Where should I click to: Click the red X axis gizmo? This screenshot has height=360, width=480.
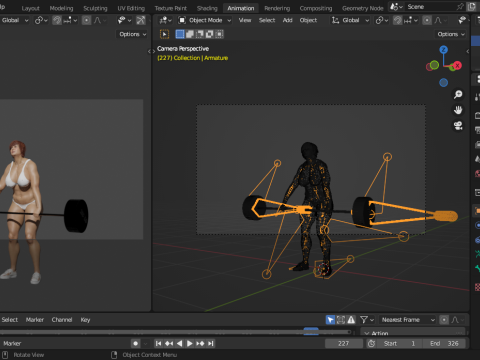click(458, 66)
